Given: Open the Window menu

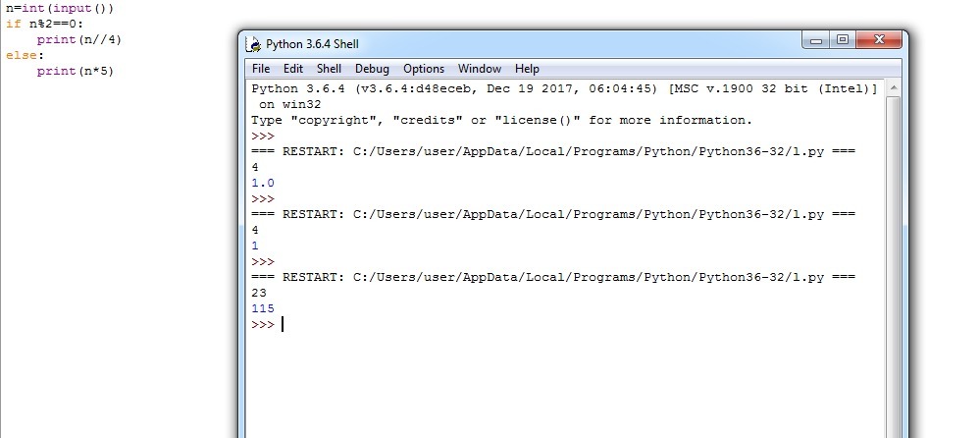Looking at the screenshot, I should pos(480,69).
